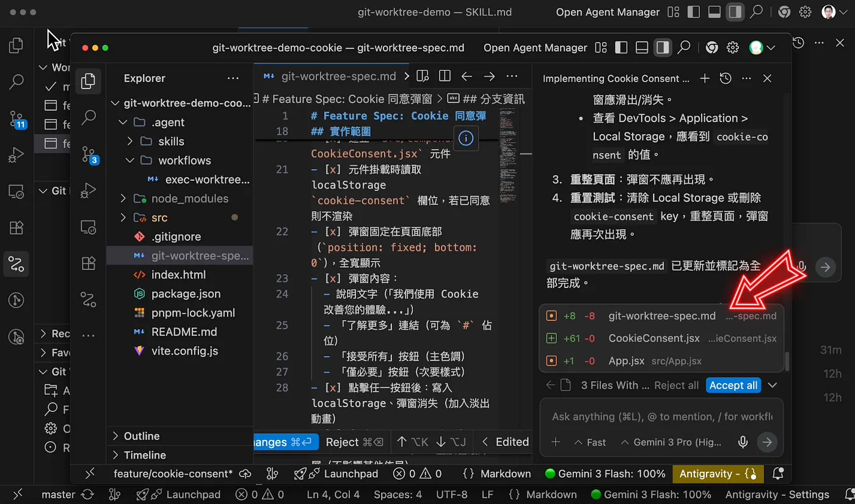Open CookieConsent.jsx in changed files list
Viewport: 855px width, 504px height.
coord(661,338)
